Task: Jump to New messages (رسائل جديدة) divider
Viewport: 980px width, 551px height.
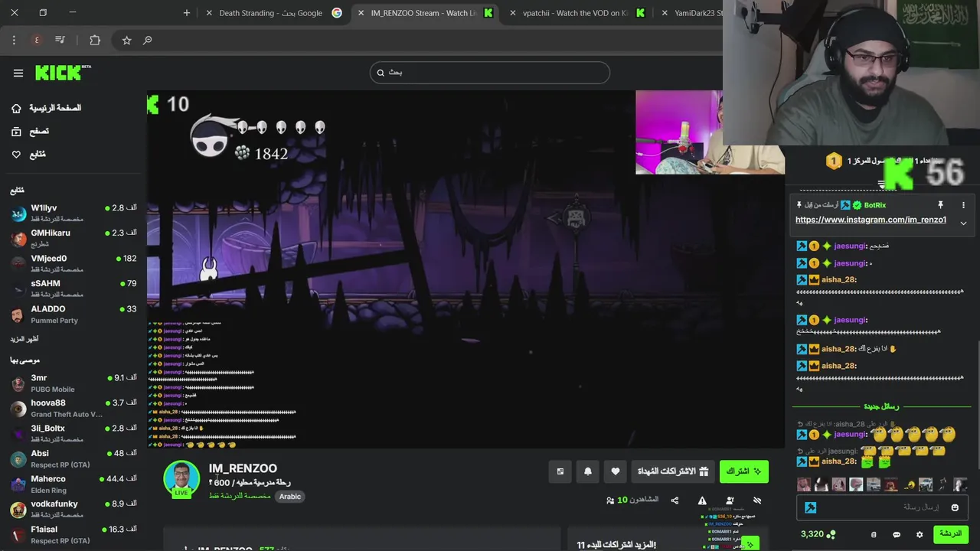Action: pos(881,406)
